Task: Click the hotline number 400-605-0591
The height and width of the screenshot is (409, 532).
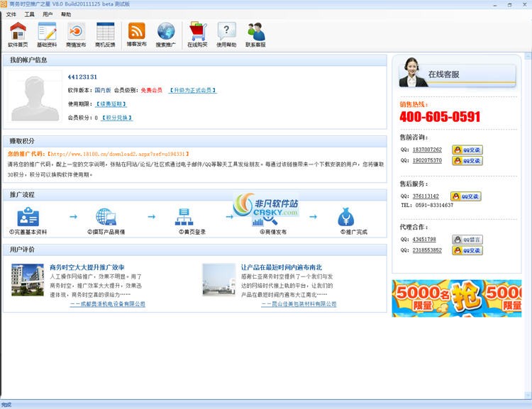Action: 440,117
